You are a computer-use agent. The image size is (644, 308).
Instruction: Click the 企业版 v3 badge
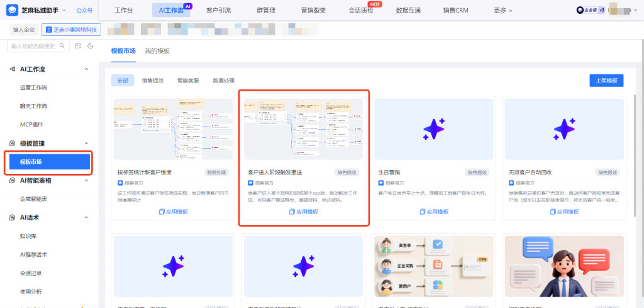(590, 10)
